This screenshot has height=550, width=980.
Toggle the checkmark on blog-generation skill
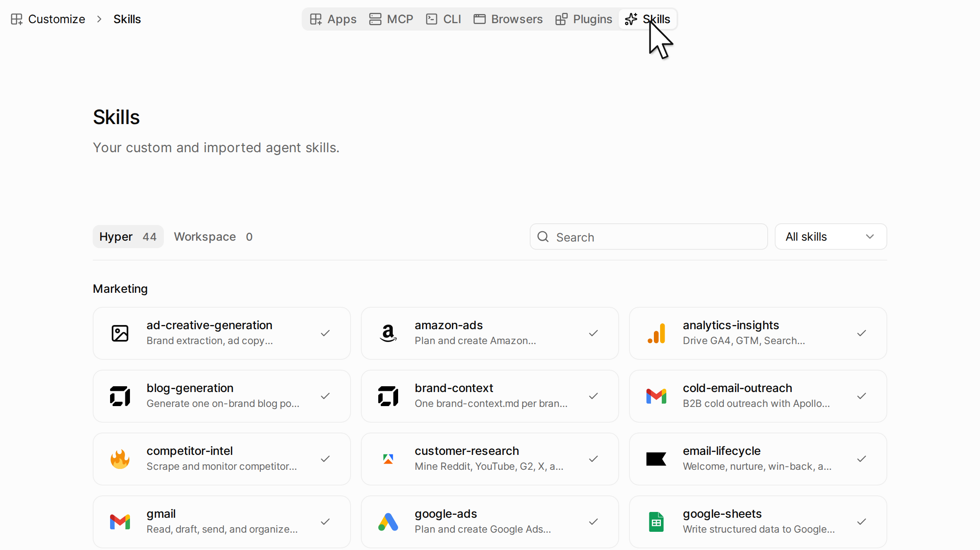coord(325,396)
